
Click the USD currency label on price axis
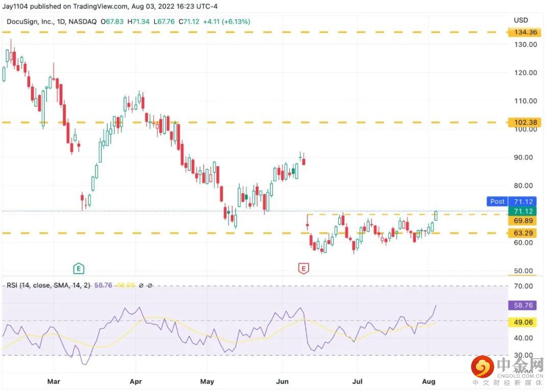[521, 20]
